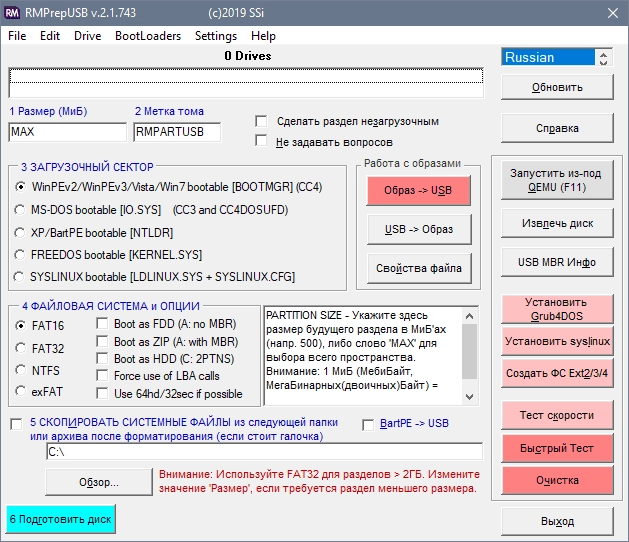Click the Выход button

[x=557, y=521]
